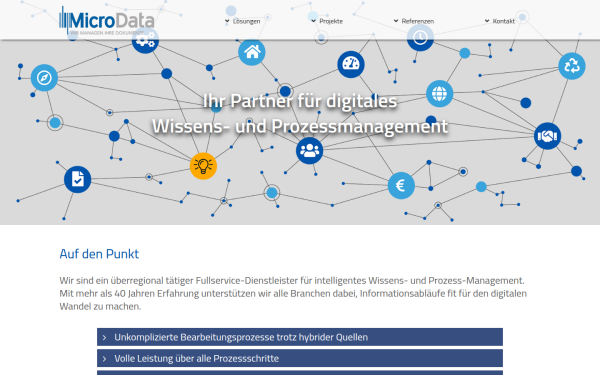Screen dimensions: 600x375
Task: Click the text Wir sind ein überregional tätiger
Action: pos(126,280)
